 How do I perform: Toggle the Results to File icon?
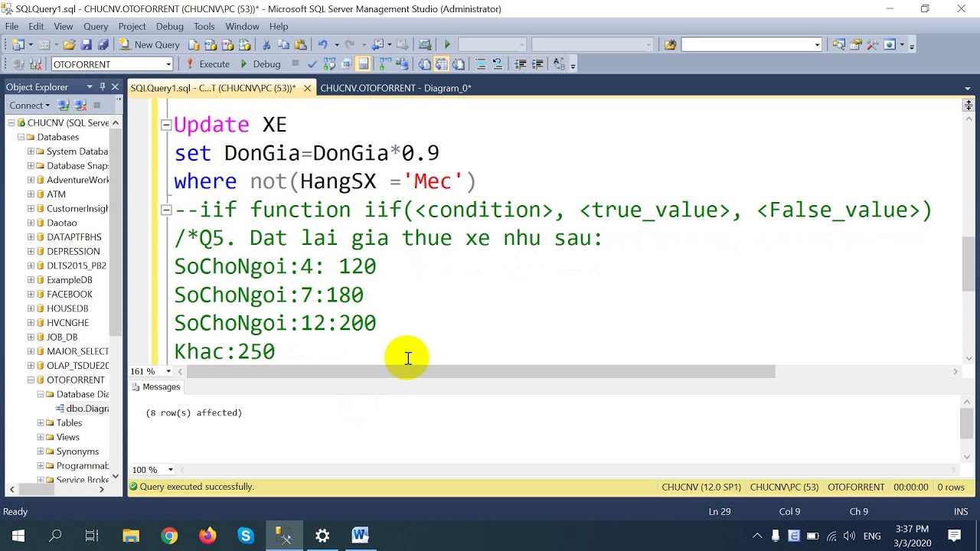(x=459, y=64)
